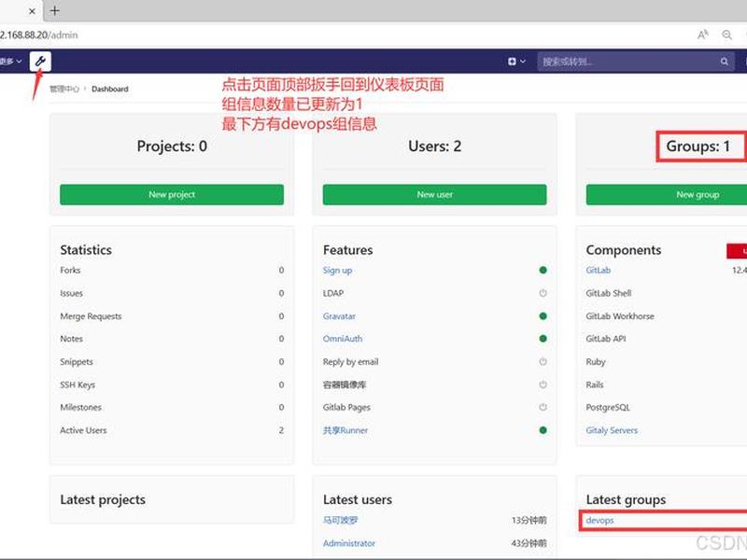This screenshot has height=560, width=747.
Task: Click the Gitlab Pages power icon
Action: [x=543, y=407]
